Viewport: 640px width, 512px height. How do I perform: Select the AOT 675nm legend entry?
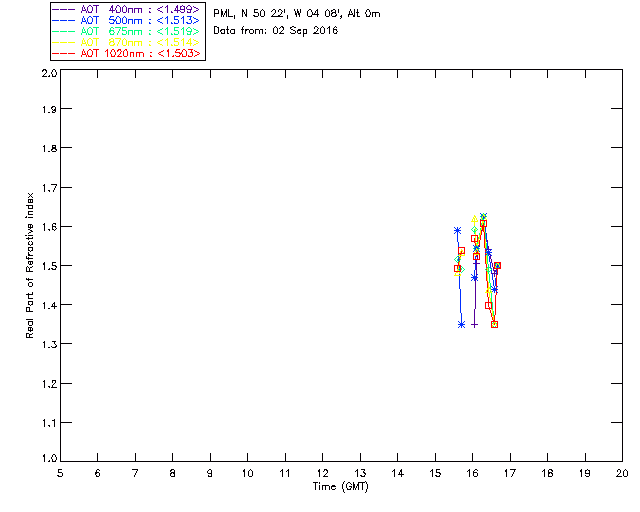(x=126, y=31)
